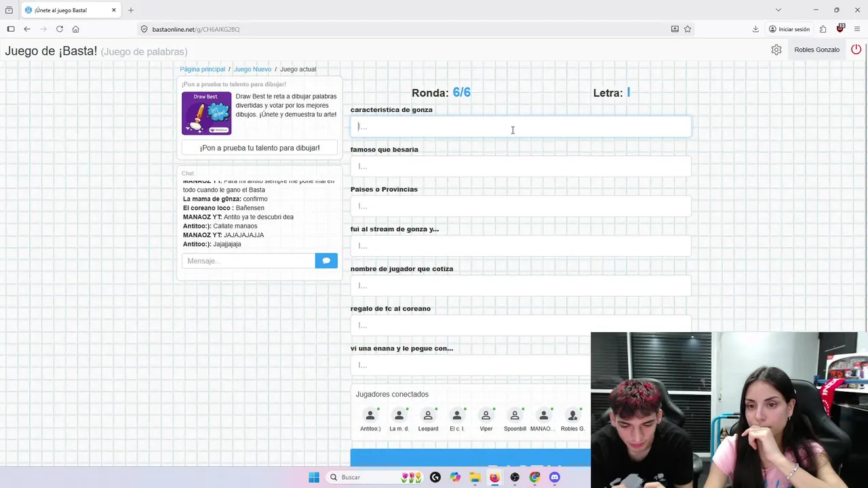Open Firefox hamburger application menu

point(858,29)
